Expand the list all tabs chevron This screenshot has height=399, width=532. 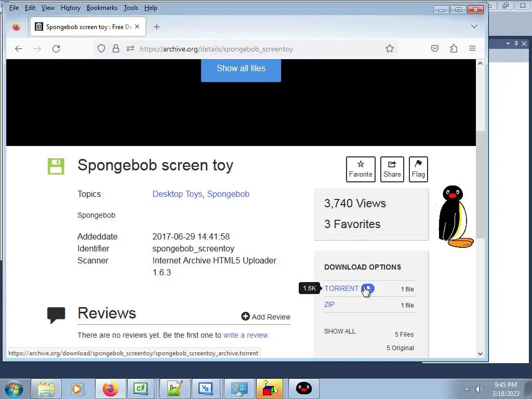(x=474, y=26)
